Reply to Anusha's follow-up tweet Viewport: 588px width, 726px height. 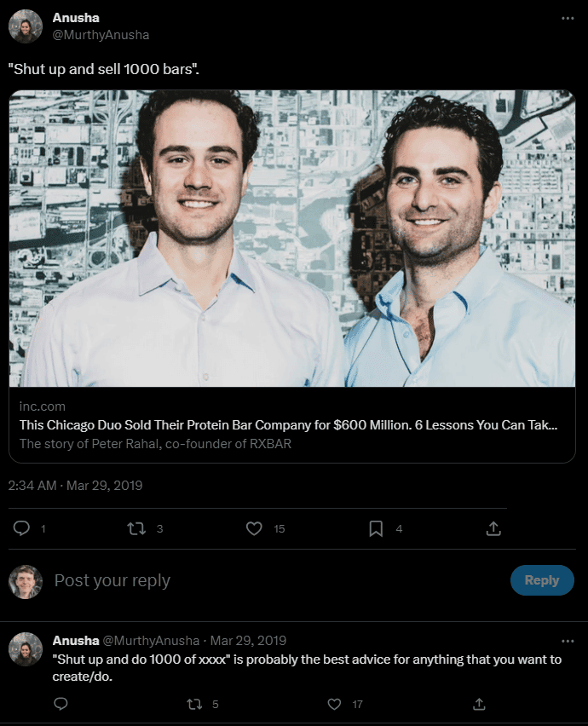[x=61, y=704]
